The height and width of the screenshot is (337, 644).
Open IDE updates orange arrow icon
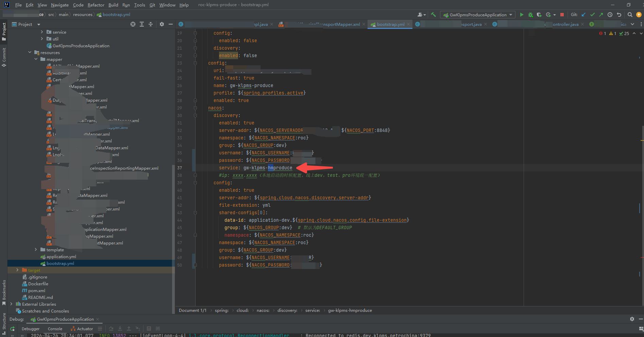[x=639, y=15]
